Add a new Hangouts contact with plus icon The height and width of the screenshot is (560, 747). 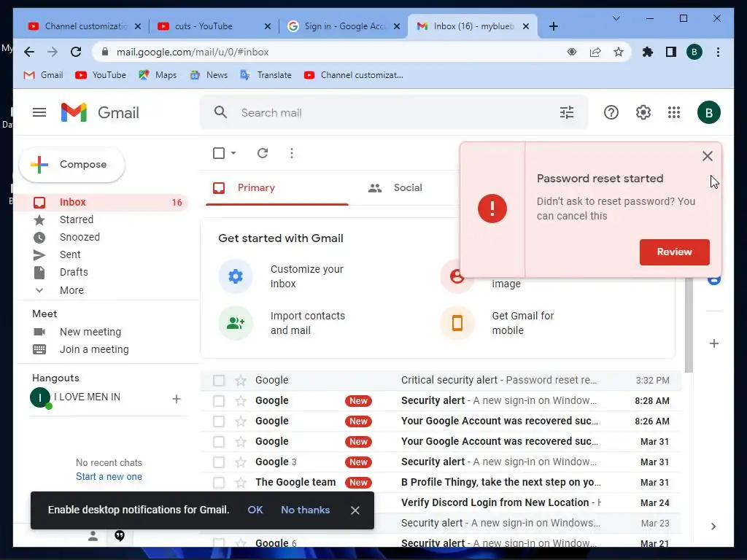click(177, 399)
